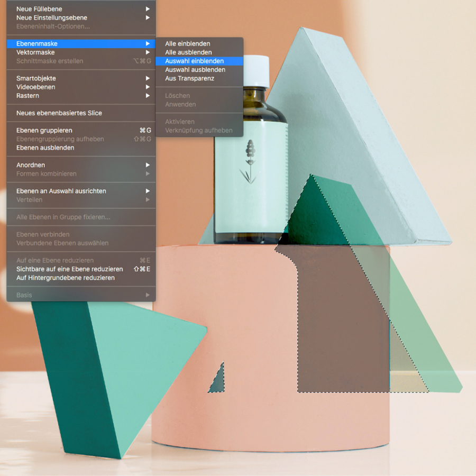Click Ebenen gruppieren

[44, 130]
